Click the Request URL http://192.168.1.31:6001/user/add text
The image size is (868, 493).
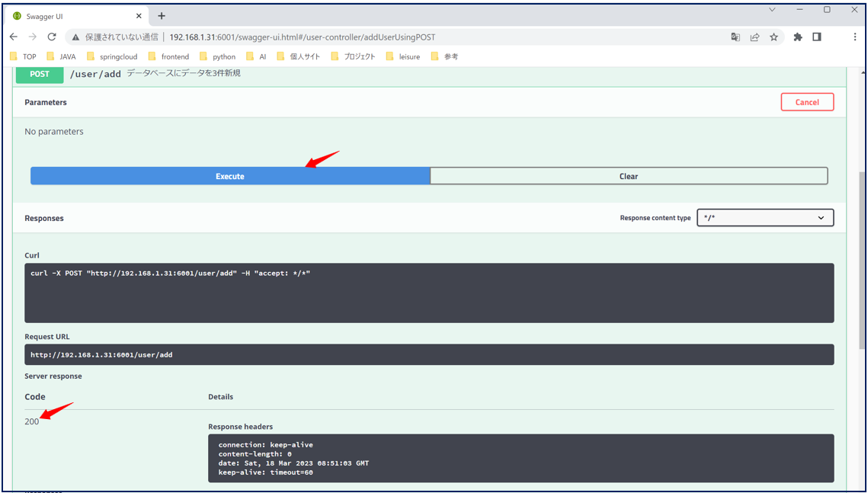point(101,354)
